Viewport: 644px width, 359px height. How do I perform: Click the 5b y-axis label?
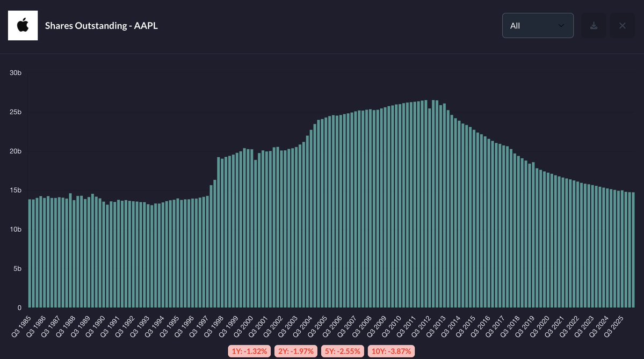click(x=17, y=269)
